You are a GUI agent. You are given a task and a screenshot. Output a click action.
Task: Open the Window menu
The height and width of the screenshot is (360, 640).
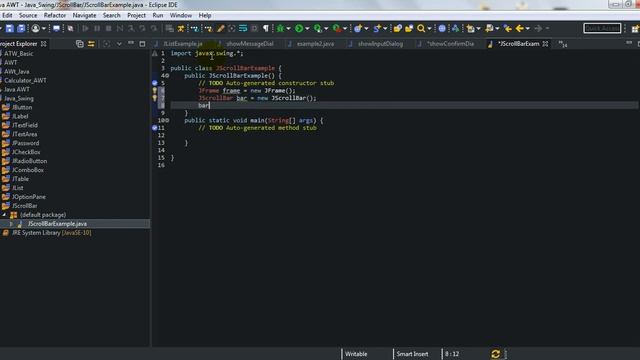(x=181, y=16)
